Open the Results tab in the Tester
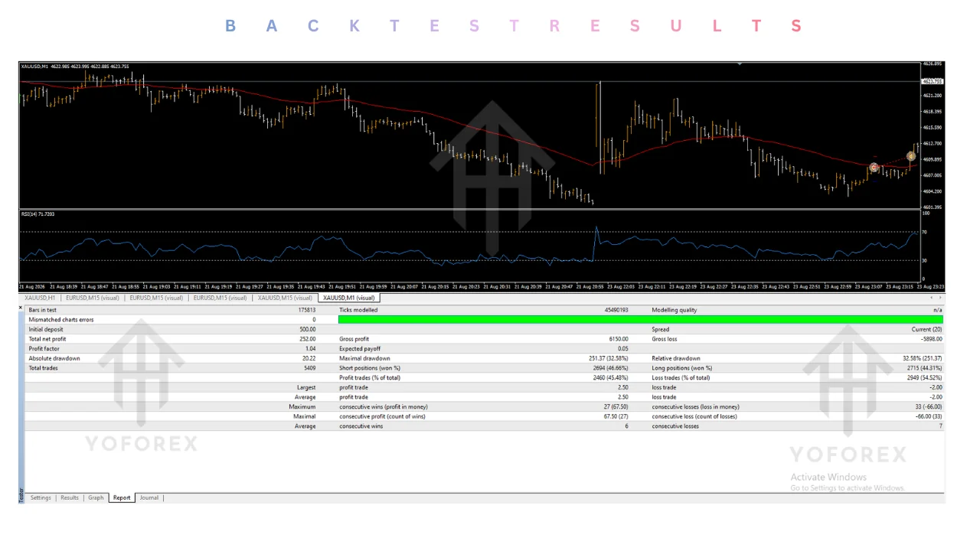This screenshot has height=551, width=980. tap(70, 497)
